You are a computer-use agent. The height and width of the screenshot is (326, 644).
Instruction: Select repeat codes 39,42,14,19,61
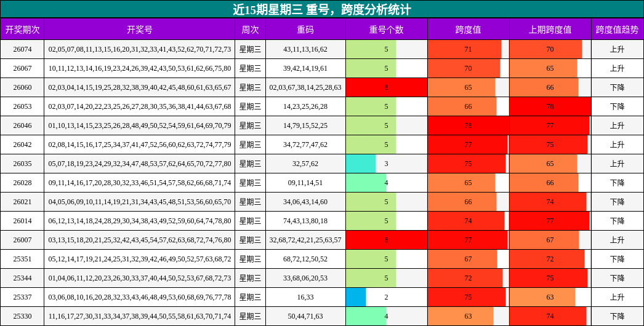click(x=305, y=68)
